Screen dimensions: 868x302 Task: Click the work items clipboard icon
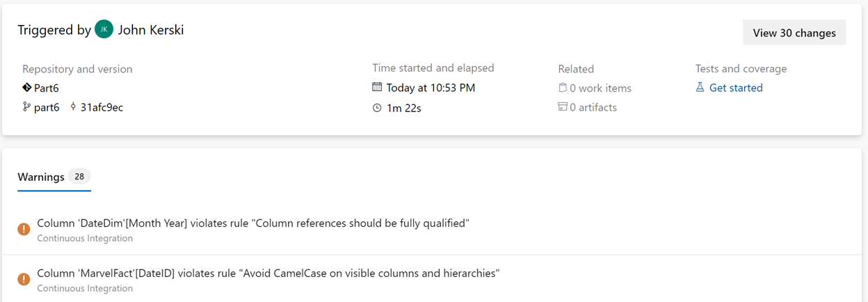point(563,88)
